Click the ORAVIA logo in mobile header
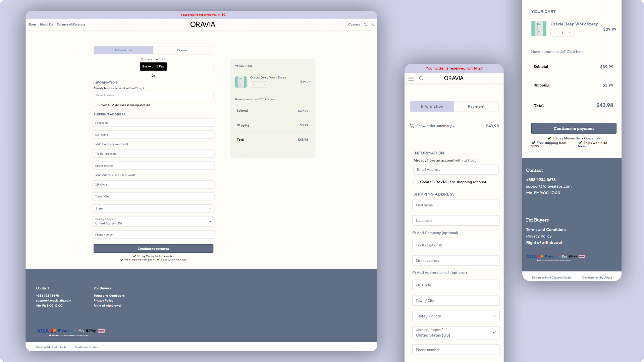 [x=453, y=78]
